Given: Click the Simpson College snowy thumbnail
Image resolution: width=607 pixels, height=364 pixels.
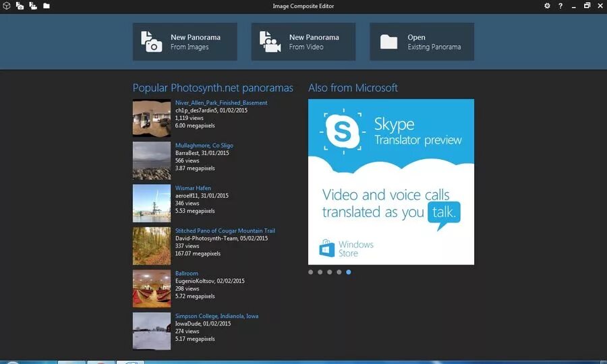Looking at the screenshot, I should click(152, 331).
